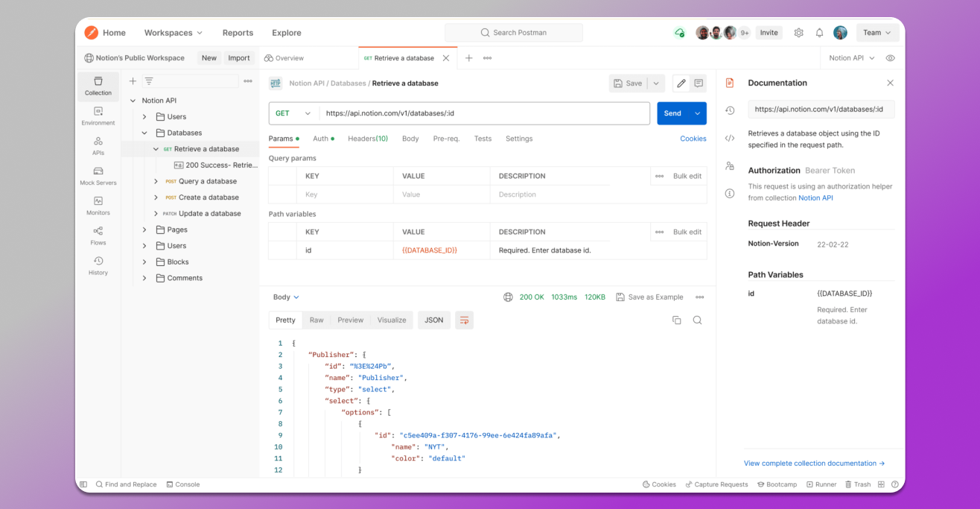Image resolution: width=980 pixels, height=509 pixels.
Task: Select the Raw response view tab
Action: (316, 320)
